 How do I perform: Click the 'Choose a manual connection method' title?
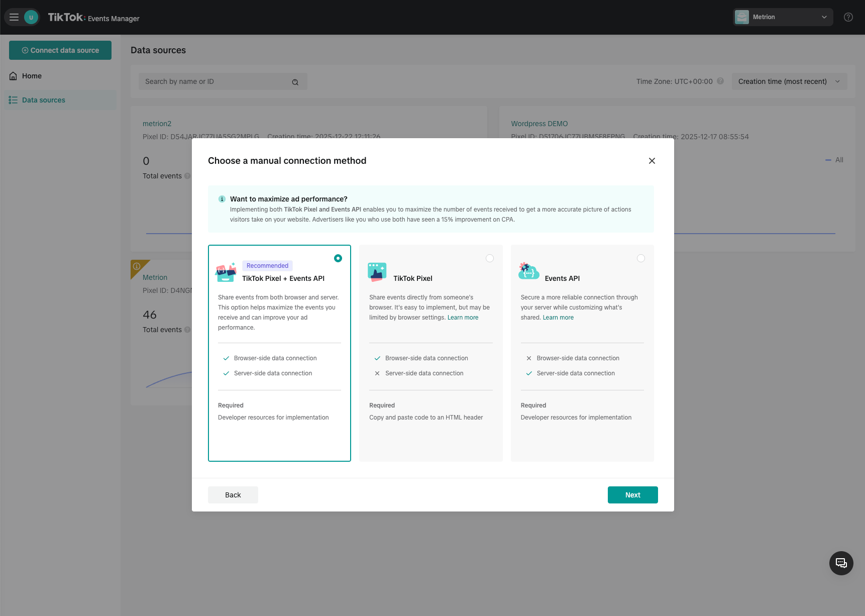287,161
